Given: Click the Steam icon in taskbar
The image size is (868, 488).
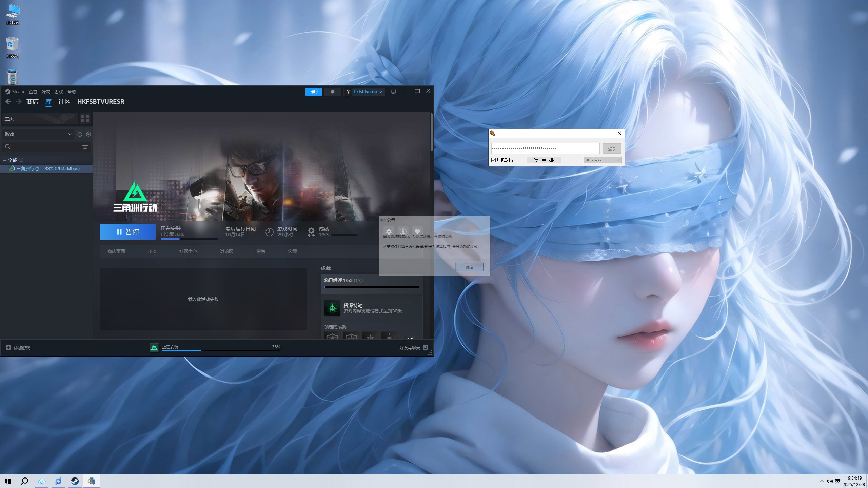Looking at the screenshot, I should click(x=75, y=481).
